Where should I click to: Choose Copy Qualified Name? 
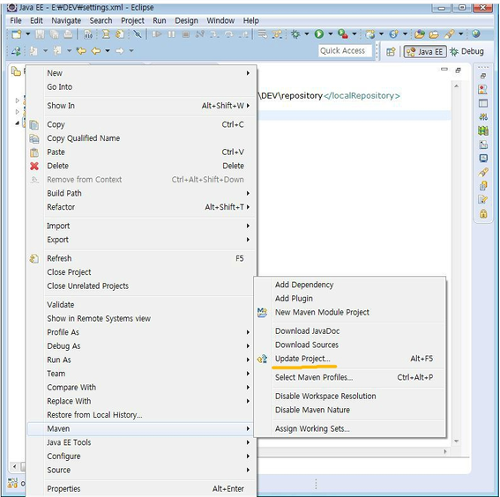tap(141, 138)
